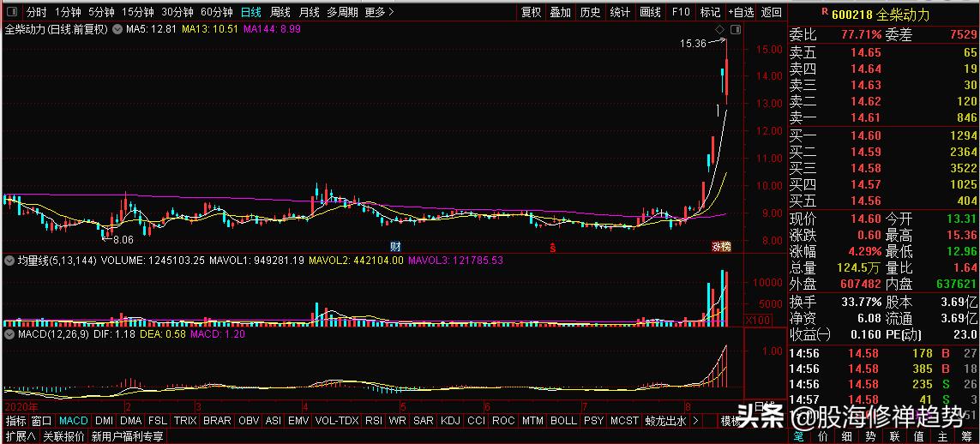Screen dimensions: 980x444
Task: Open the 指标 indicator menu
Action: coord(16,421)
